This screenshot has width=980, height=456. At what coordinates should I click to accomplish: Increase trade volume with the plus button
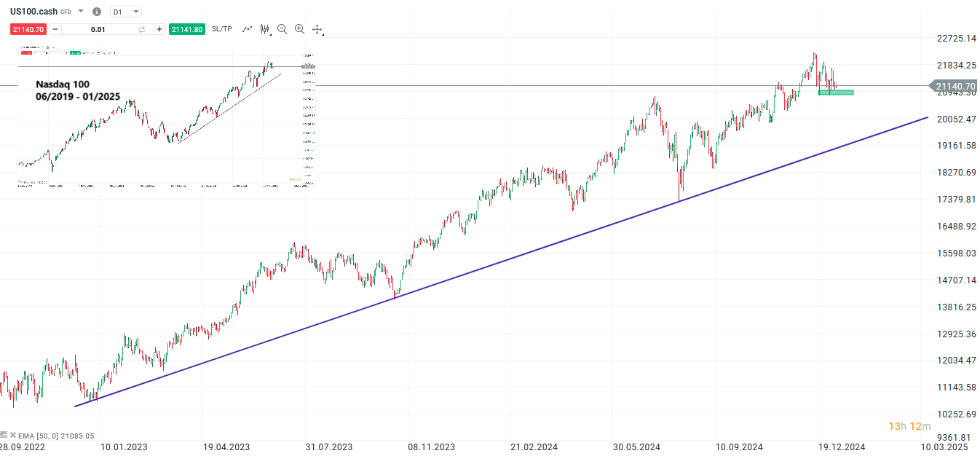159,29
